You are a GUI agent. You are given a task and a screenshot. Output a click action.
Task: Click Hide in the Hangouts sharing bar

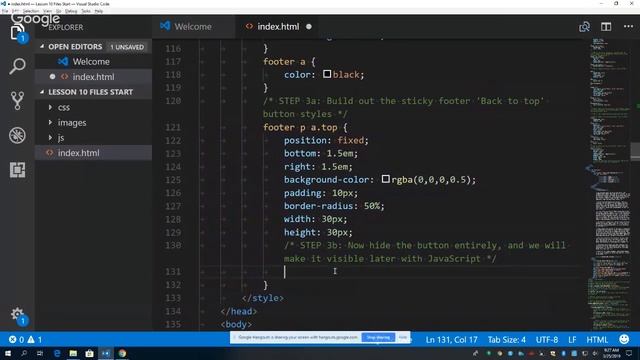tap(403, 337)
